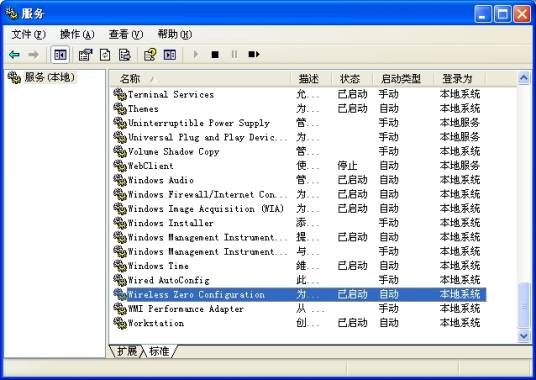Click 已启动 status of Themes

(x=352, y=109)
